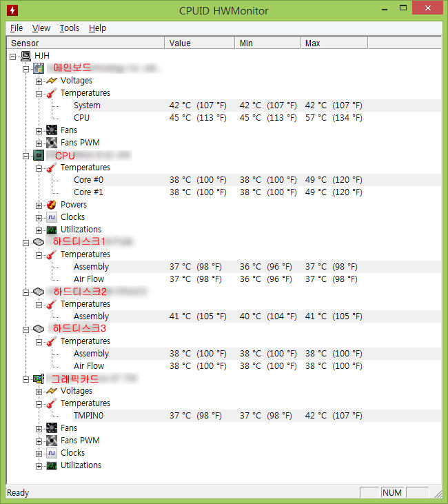Collapse the 하드디스크1 node
448x504 pixels.
[x=26, y=243]
